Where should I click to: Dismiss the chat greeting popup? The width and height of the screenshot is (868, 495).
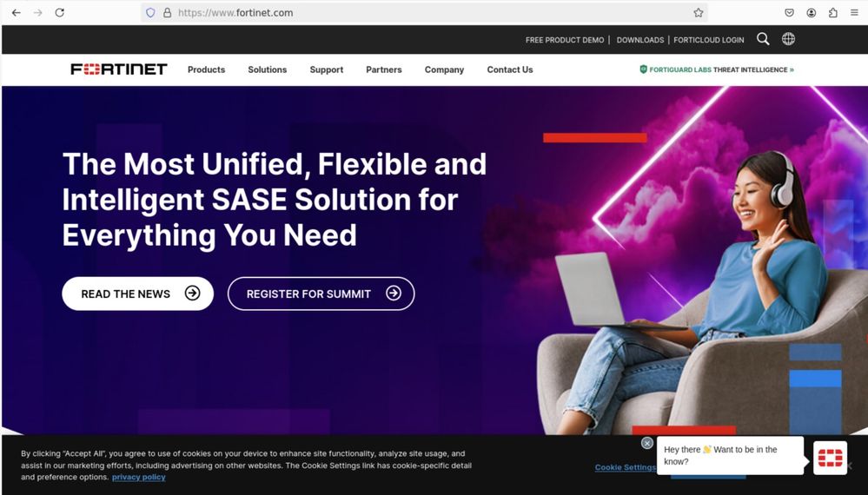(646, 443)
